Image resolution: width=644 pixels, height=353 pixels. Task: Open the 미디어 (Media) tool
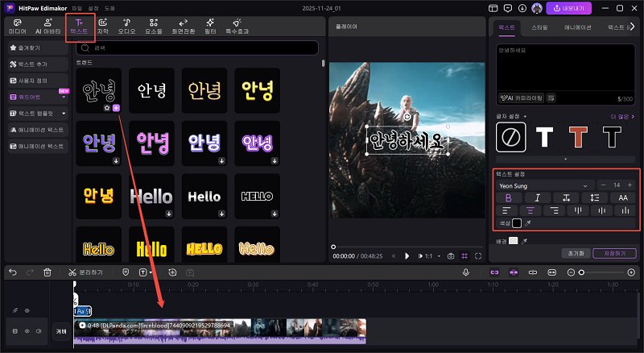17,27
